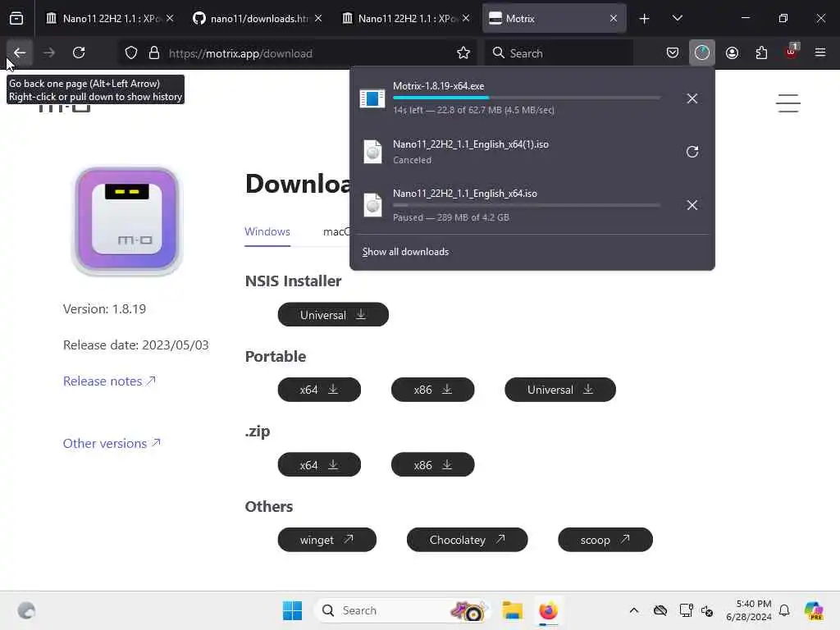Open the extensions puzzle icon
Image resolution: width=840 pixels, height=630 pixels.
click(x=761, y=52)
